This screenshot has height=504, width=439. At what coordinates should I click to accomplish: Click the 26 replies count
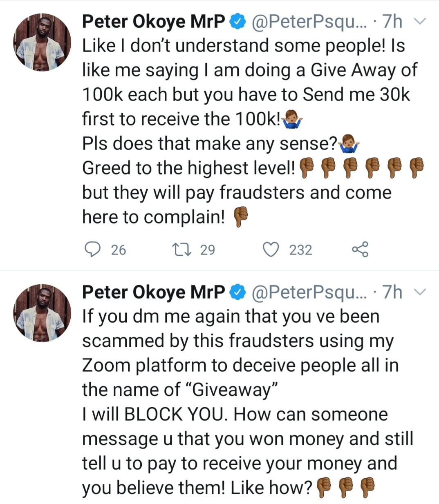pos(119,250)
